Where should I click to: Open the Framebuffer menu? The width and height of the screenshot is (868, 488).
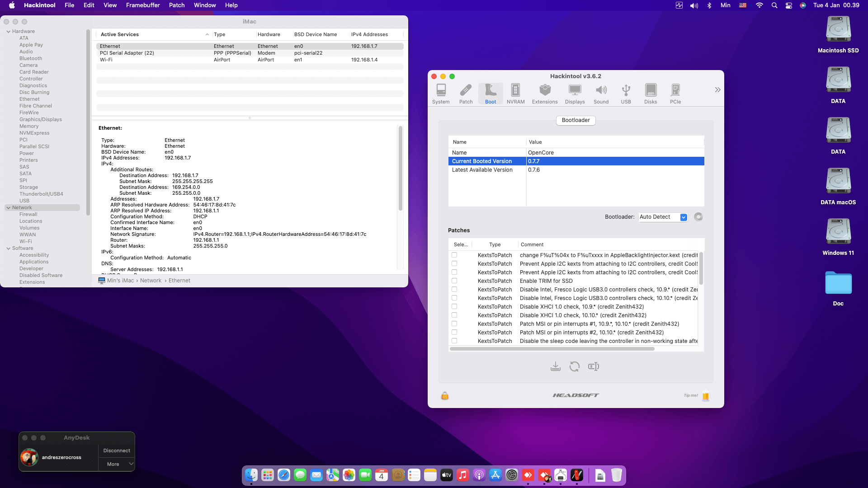[143, 5]
